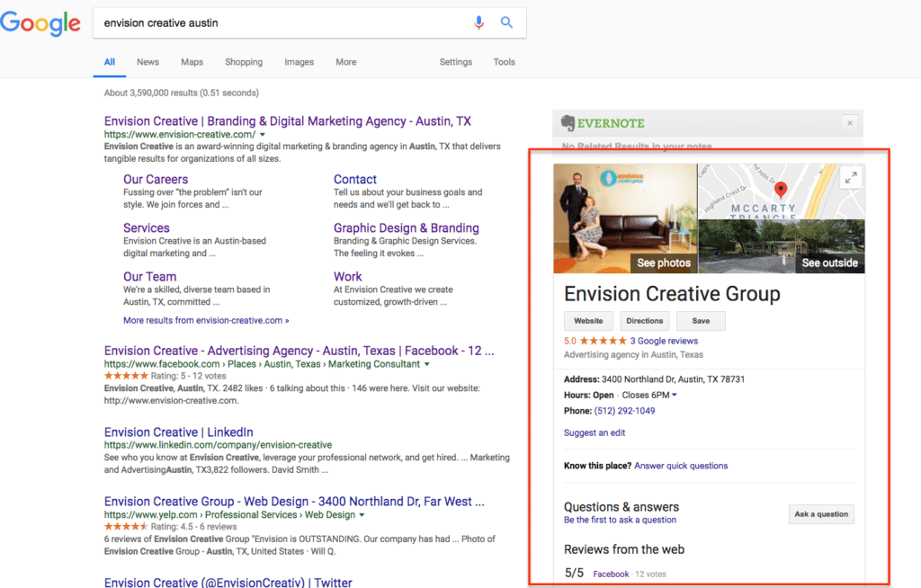Screen dimensions: 921x588
Task: Click the red map pin marker
Action: pos(780,190)
